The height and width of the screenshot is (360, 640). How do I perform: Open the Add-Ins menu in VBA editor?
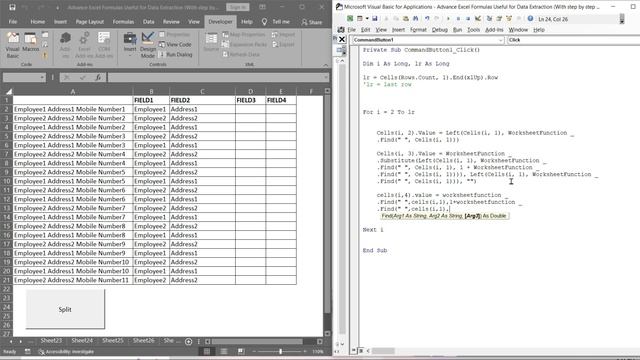(x=494, y=30)
